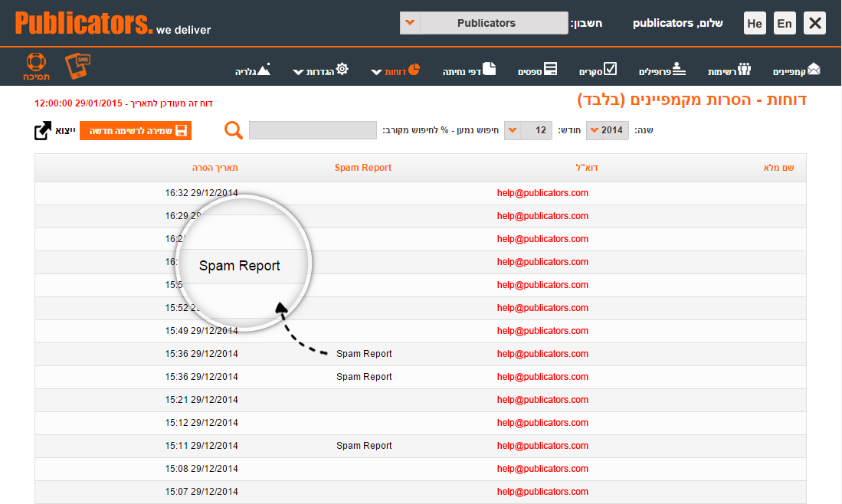Sort by full name (שם מלא) header
842x504 pixels.
(778, 168)
